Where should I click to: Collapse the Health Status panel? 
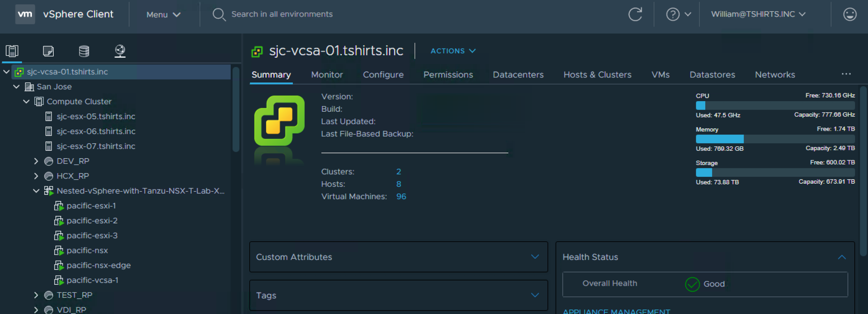[x=842, y=257]
